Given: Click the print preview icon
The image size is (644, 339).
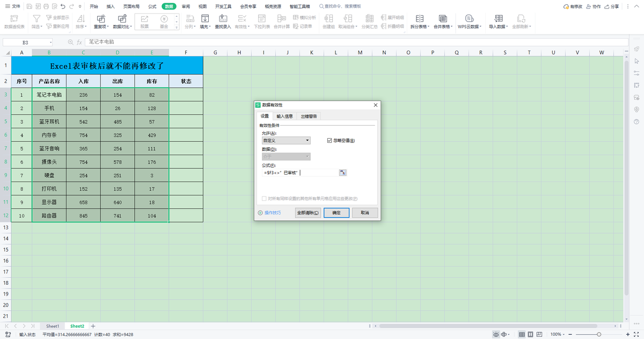Looking at the screenshot, I should [x=55, y=6].
